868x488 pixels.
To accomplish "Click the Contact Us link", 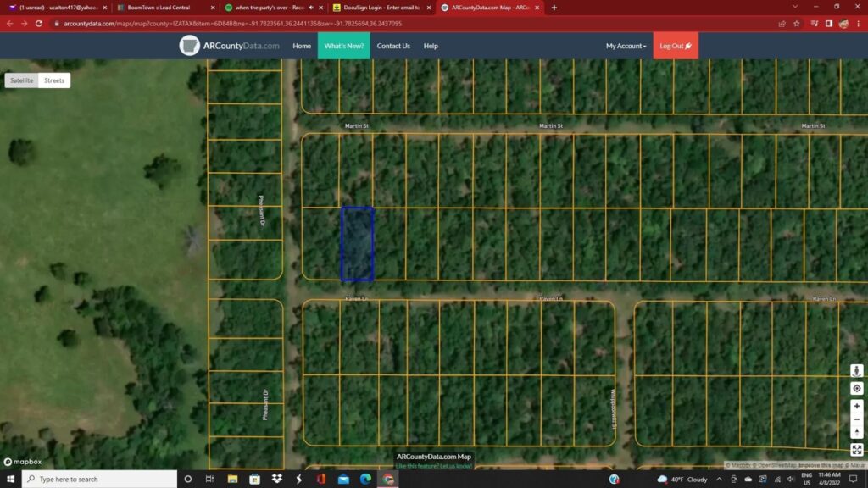I will click(x=393, y=46).
